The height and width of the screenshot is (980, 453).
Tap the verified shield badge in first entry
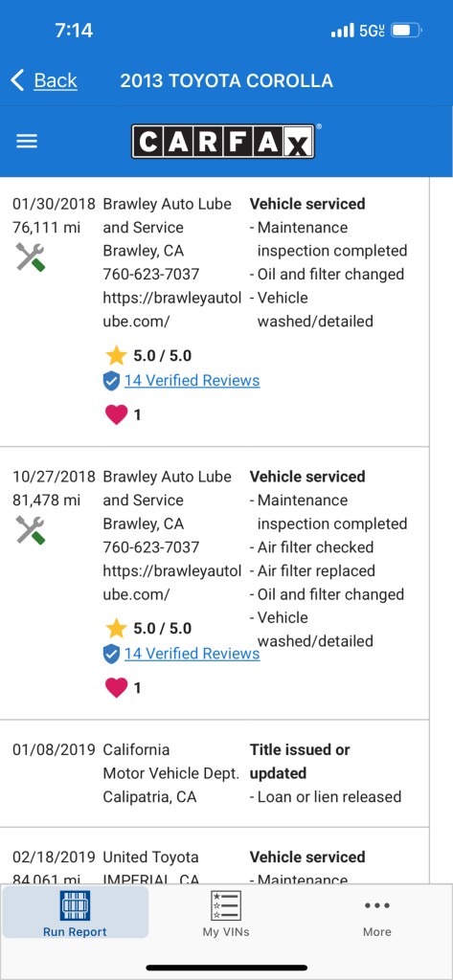coord(111,381)
